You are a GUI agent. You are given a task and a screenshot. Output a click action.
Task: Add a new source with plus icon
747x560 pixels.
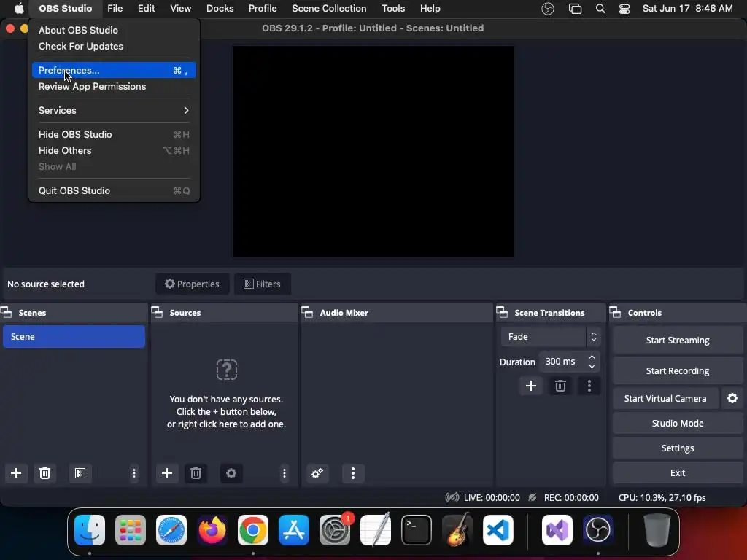(167, 473)
